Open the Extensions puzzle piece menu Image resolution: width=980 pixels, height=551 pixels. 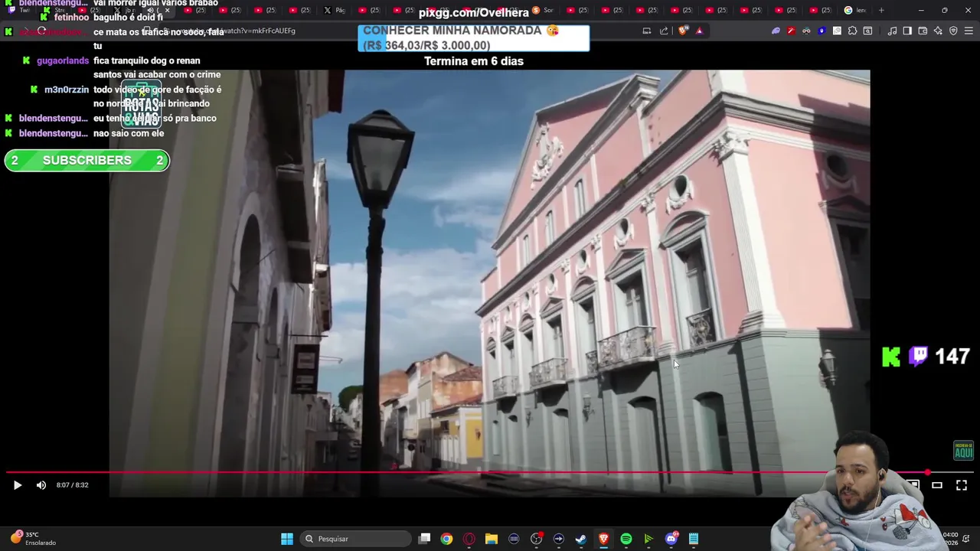[x=852, y=31]
